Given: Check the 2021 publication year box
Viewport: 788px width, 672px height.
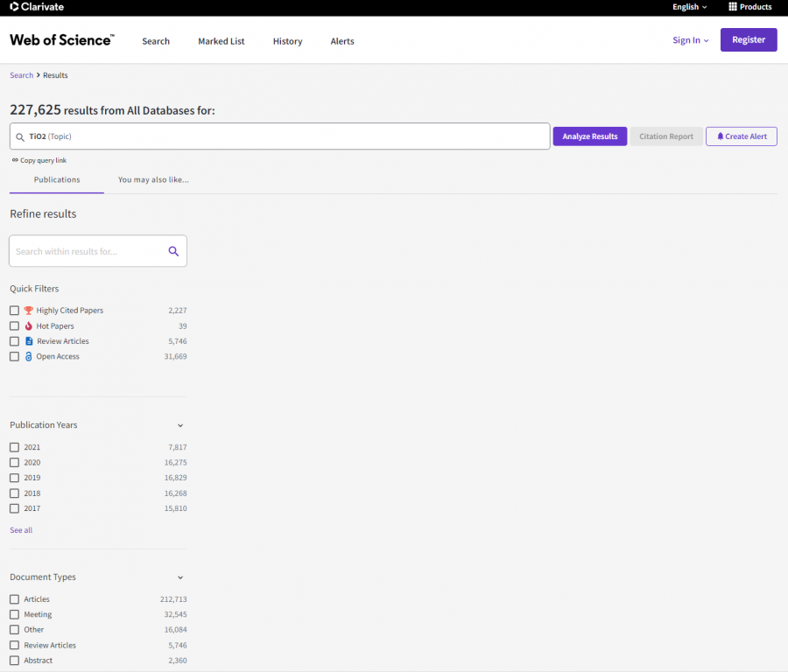Looking at the screenshot, I should [x=14, y=447].
